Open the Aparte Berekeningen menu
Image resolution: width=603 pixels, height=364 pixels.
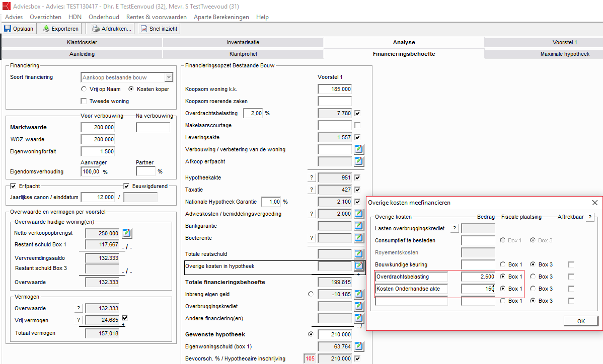point(221,17)
